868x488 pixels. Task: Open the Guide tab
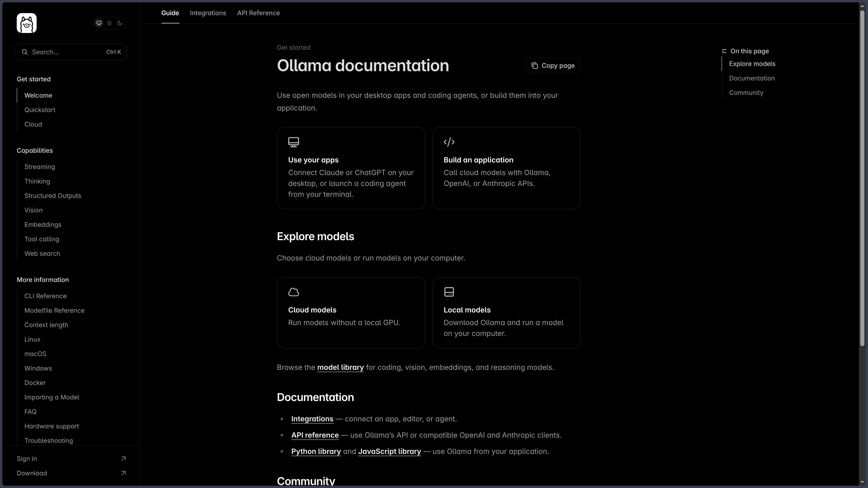[170, 13]
